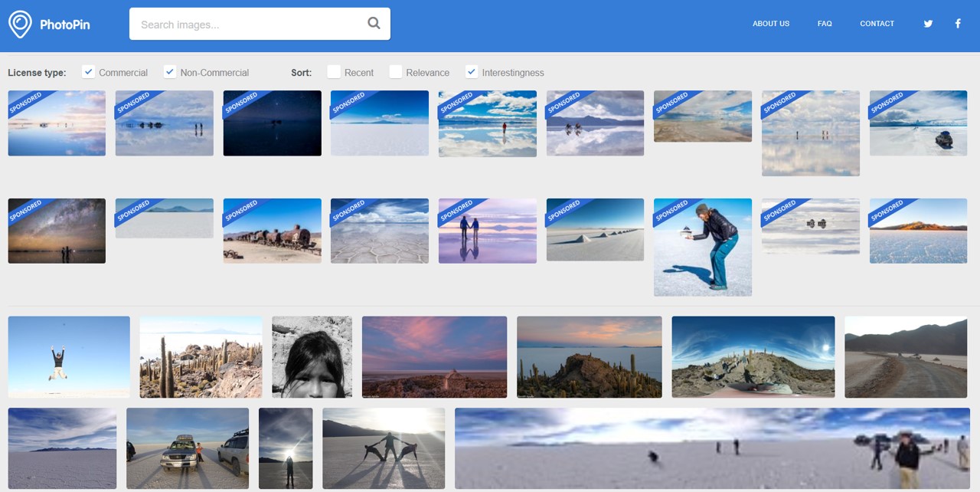Open the About Us page
Viewport: 980px width, 492px height.
(x=770, y=24)
